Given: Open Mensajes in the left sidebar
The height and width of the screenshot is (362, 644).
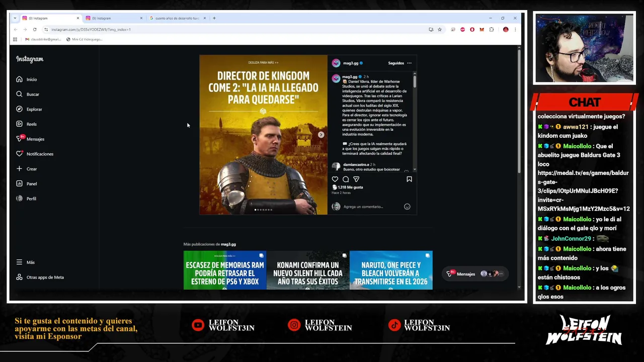Looking at the screenshot, I should (30, 139).
